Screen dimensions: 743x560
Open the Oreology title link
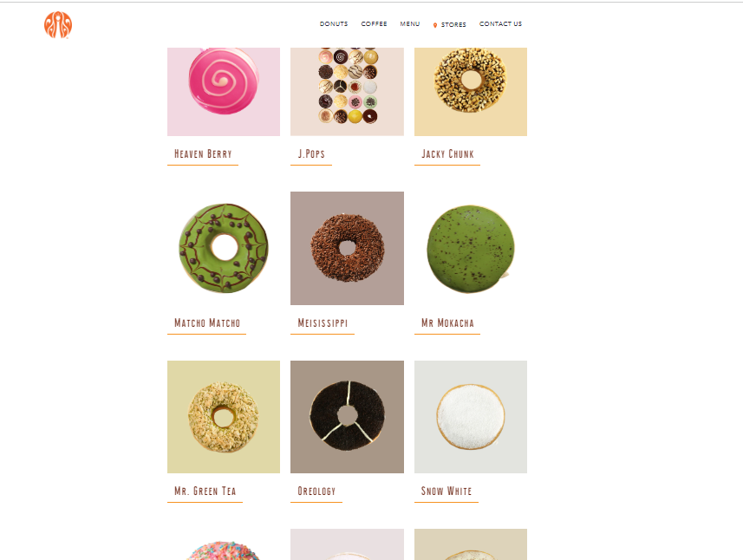[x=316, y=492]
